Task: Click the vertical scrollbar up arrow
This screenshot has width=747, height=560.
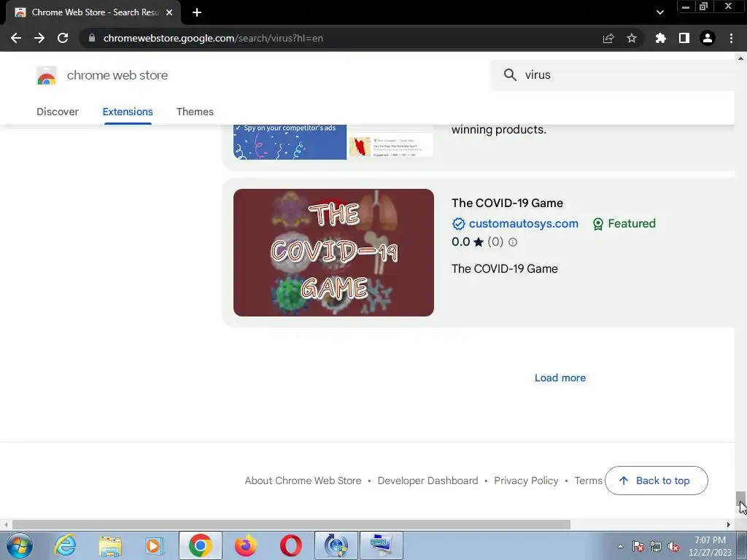Action: pyautogui.click(x=740, y=58)
